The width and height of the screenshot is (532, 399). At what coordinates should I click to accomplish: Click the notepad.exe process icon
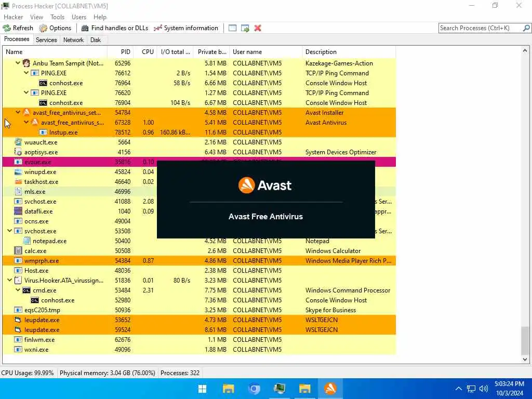click(x=26, y=241)
